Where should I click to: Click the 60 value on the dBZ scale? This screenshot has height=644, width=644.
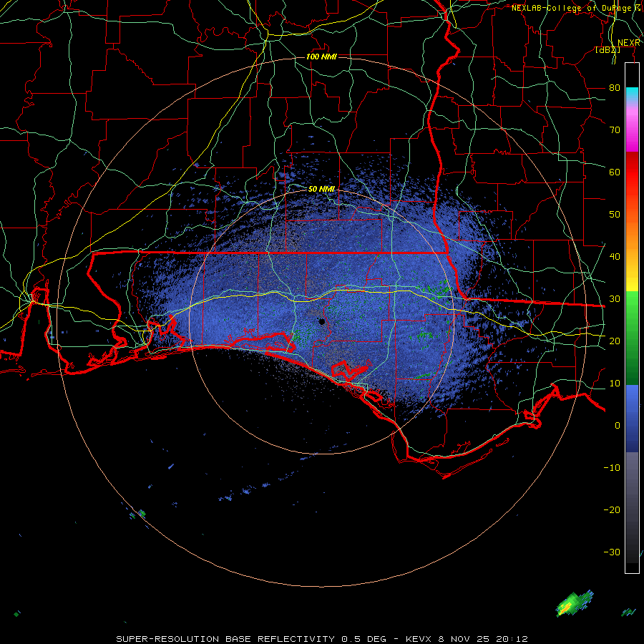tap(615, 172)
